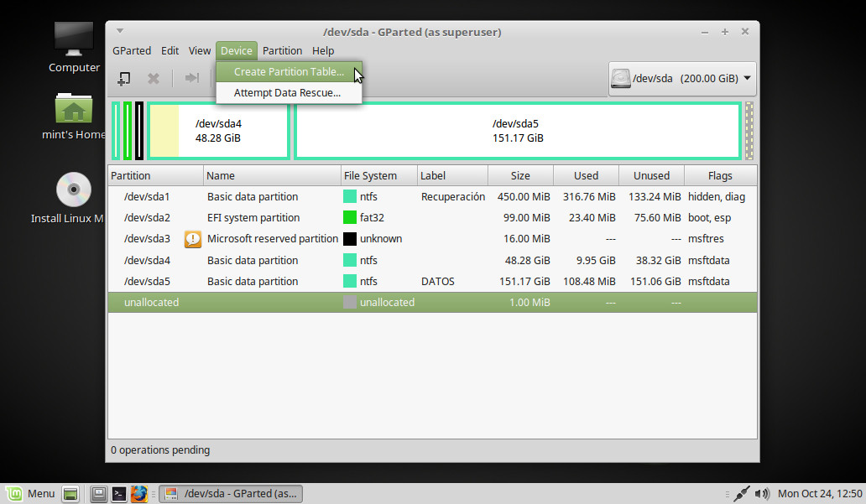Click the Delete Partition toolbar icon
The height and width of the screenshot is (504, 866).
[154, 78]
